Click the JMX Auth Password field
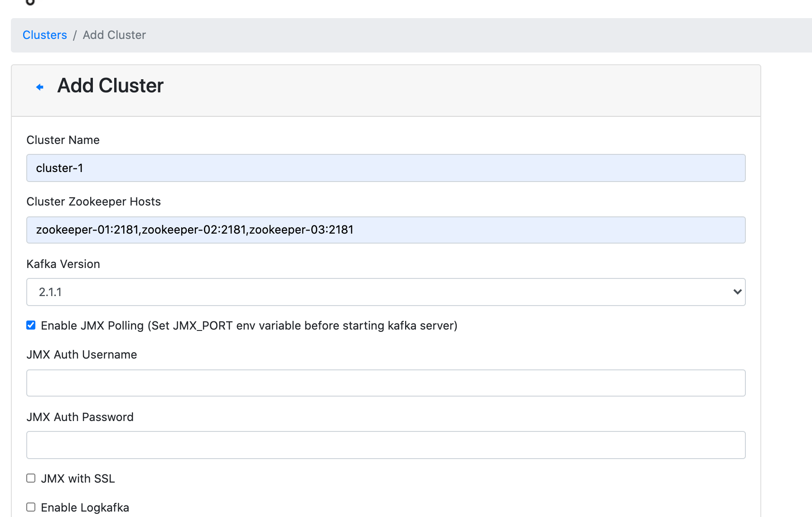The width and height of the screenshot is (812, 517). point(386,445)
